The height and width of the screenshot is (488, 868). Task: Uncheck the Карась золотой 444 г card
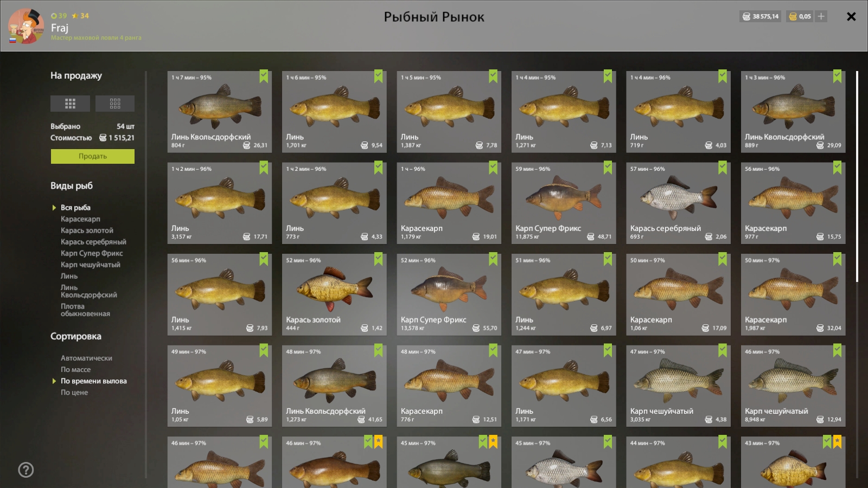pos(379,259)
